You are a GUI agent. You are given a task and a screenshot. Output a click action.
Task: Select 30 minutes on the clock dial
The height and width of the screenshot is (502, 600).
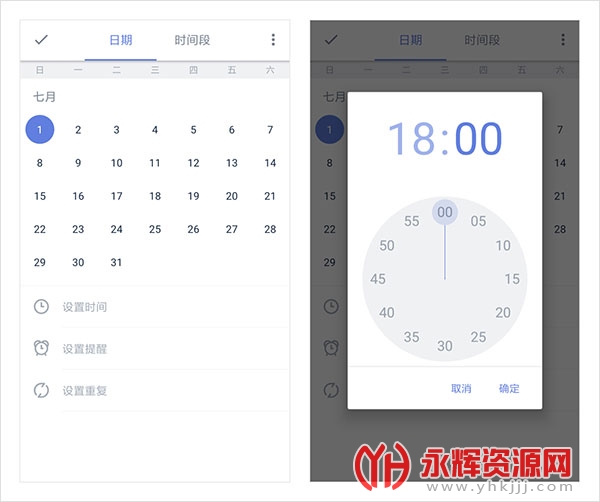tap(445, 346)
